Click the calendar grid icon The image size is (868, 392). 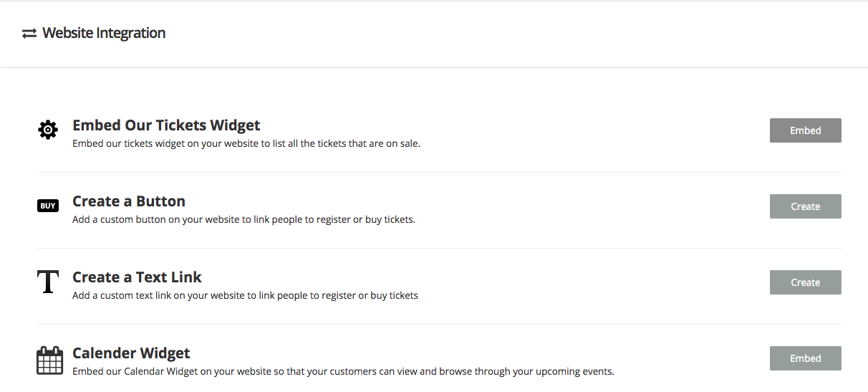(49, 360)
